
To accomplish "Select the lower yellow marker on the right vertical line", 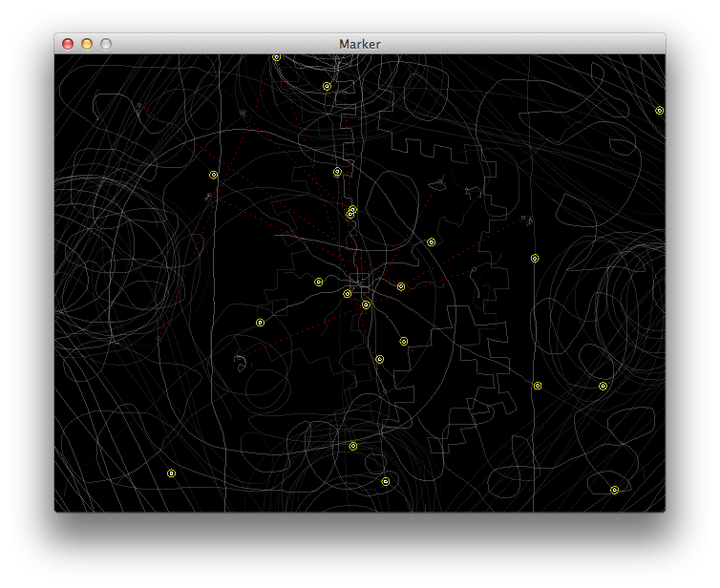I will [x=538, y=386].
